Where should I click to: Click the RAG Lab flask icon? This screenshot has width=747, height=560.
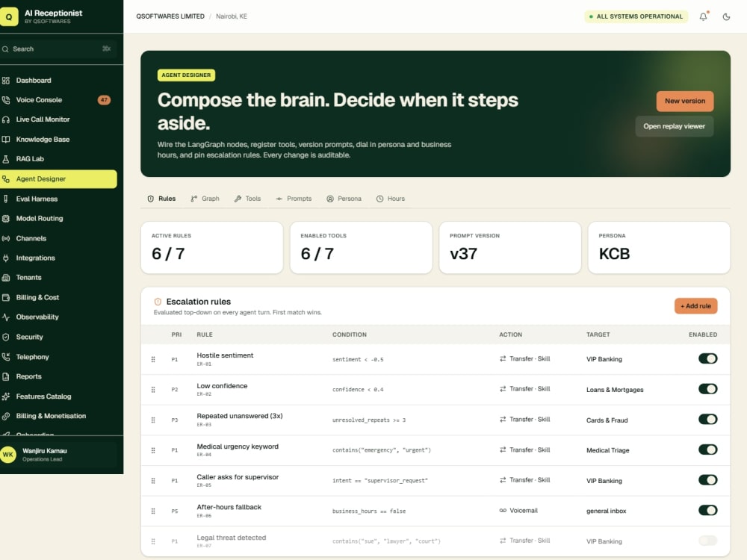point(6,159)
